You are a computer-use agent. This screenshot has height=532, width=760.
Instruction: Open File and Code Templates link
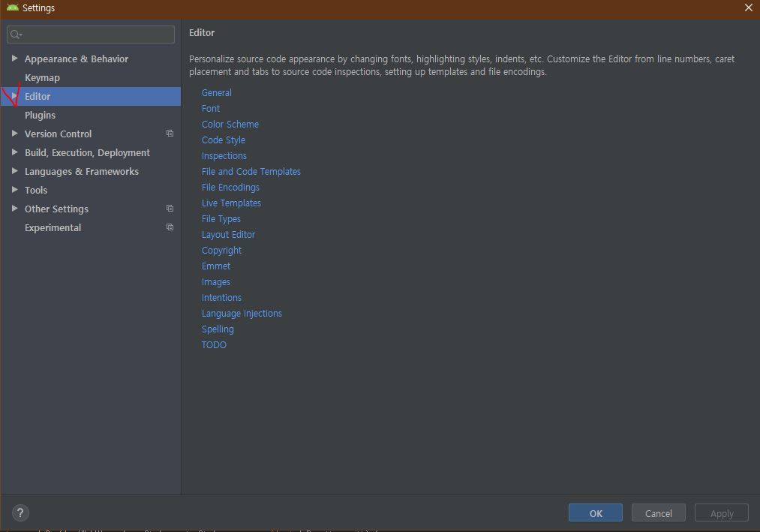tap(251, 172)
